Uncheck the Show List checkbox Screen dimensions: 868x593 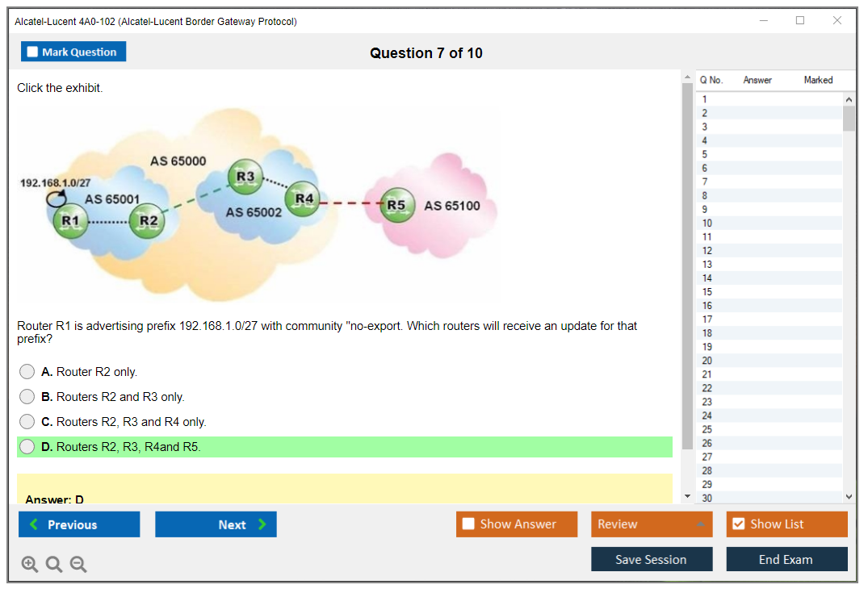click(738, 524)
